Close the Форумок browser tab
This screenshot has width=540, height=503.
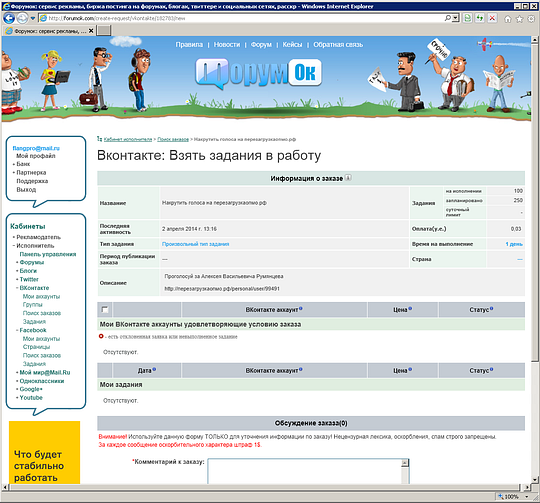pyautogui.click(x=91, y=31)
